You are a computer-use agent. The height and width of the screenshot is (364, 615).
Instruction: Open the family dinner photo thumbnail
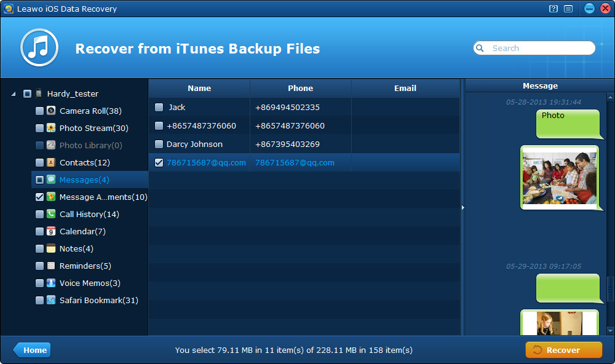point(560,177)
